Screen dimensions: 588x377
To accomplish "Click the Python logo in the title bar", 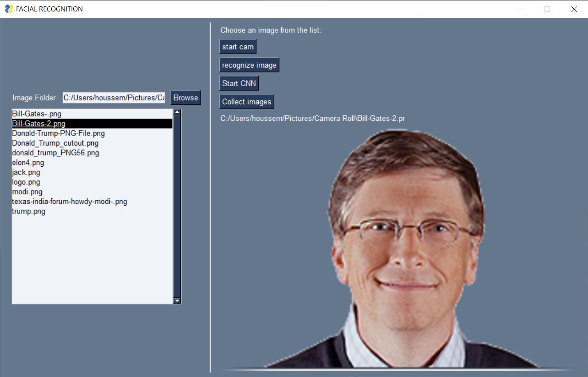I will [x=9, y=9].
